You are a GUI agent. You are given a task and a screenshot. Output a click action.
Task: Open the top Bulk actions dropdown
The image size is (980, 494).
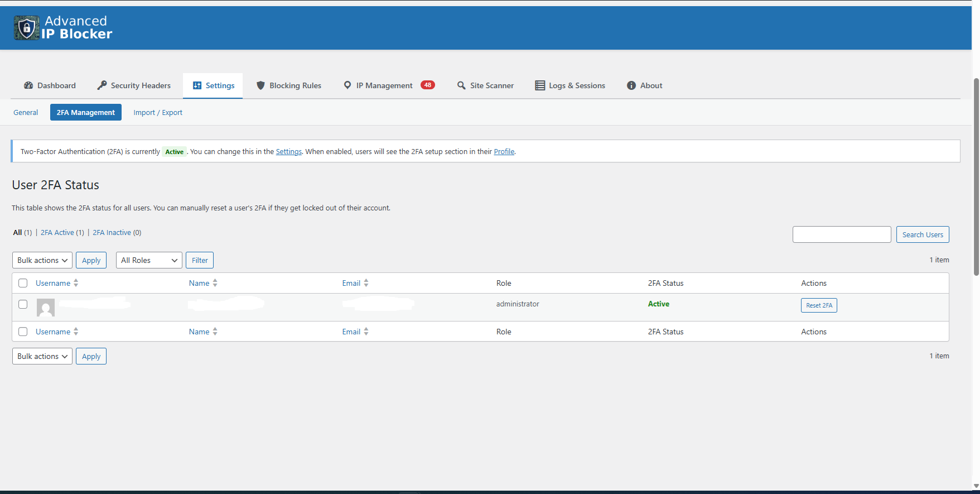point(42,260)
